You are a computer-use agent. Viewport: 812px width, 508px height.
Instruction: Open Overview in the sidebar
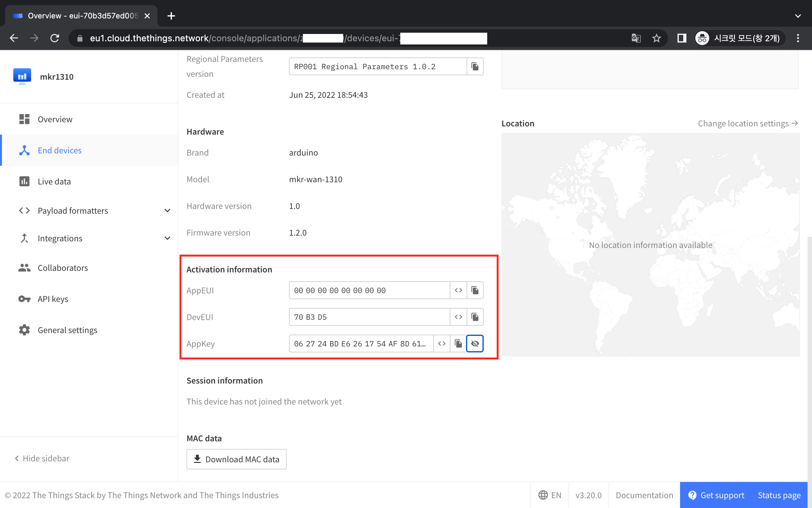[89, 119]
